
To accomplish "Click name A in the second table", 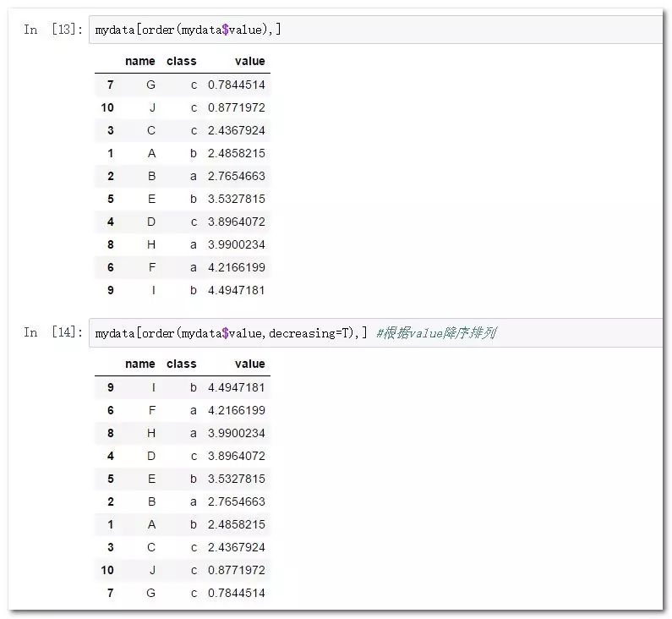I will tap(151, 524).
